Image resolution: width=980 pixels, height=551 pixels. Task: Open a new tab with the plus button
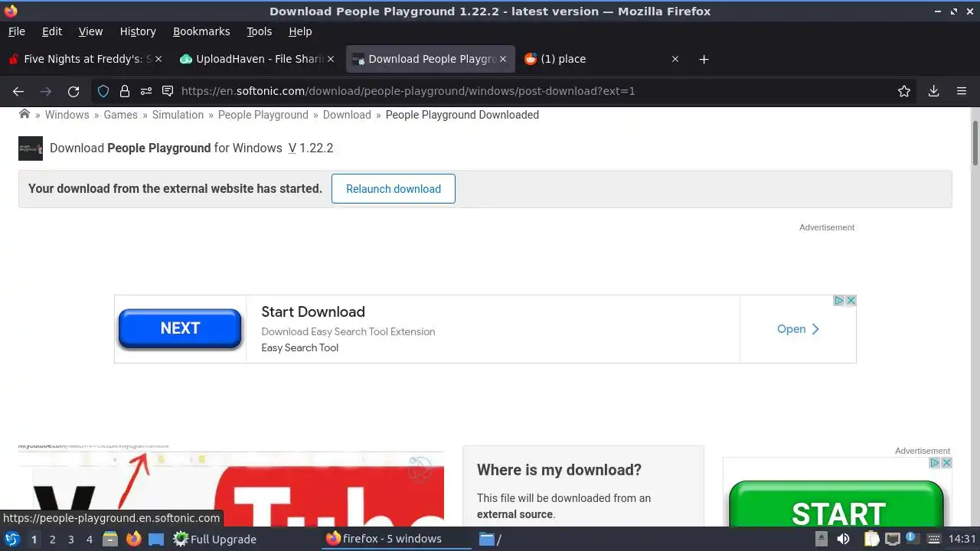704,59
